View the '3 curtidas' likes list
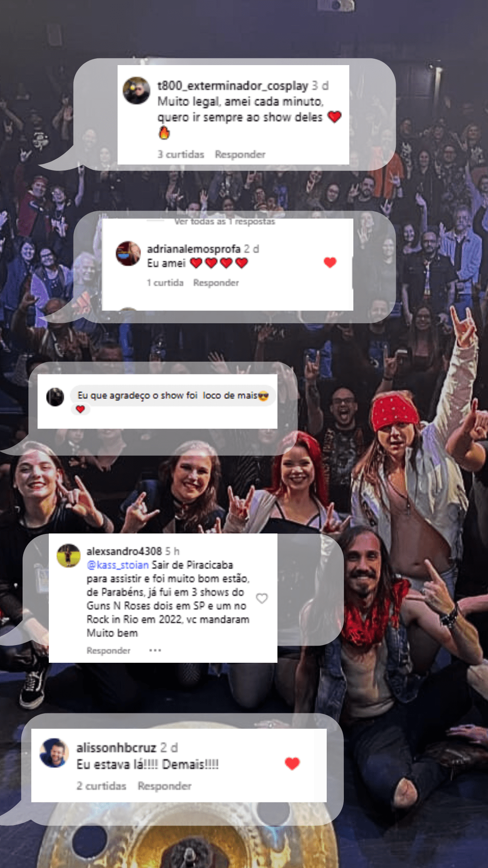 [x=181, y=155]
